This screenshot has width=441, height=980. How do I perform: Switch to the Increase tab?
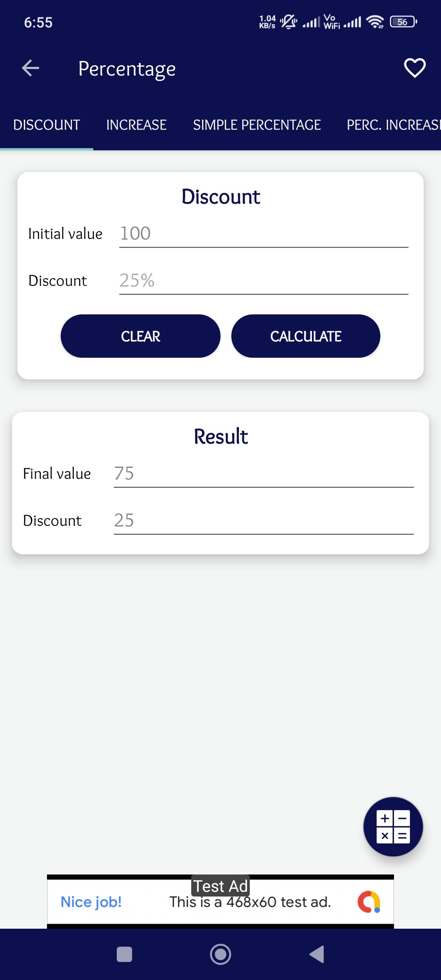coord(136,125)
